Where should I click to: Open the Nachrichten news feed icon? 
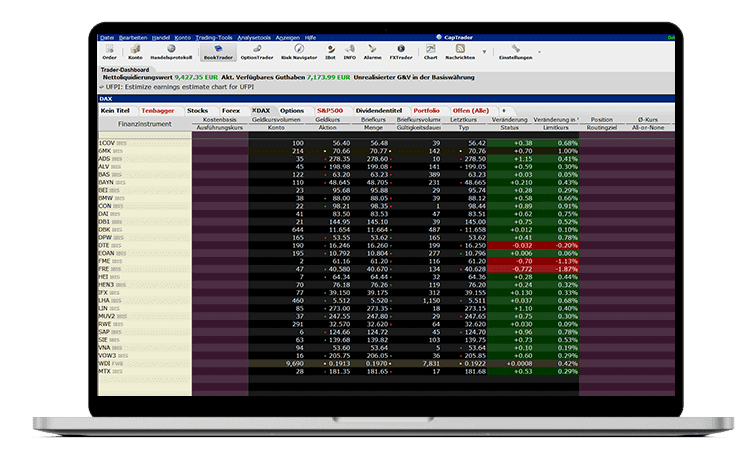pyautogui.click(x=460, y=52)
